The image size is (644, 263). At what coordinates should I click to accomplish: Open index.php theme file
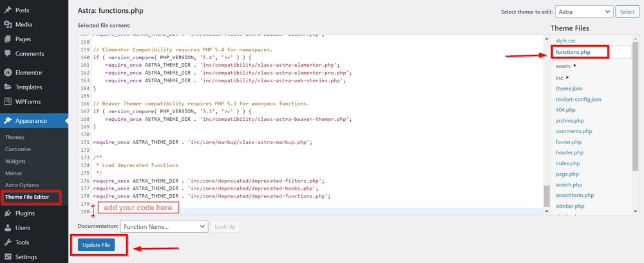pyautogui.click(x=567, y=163)
